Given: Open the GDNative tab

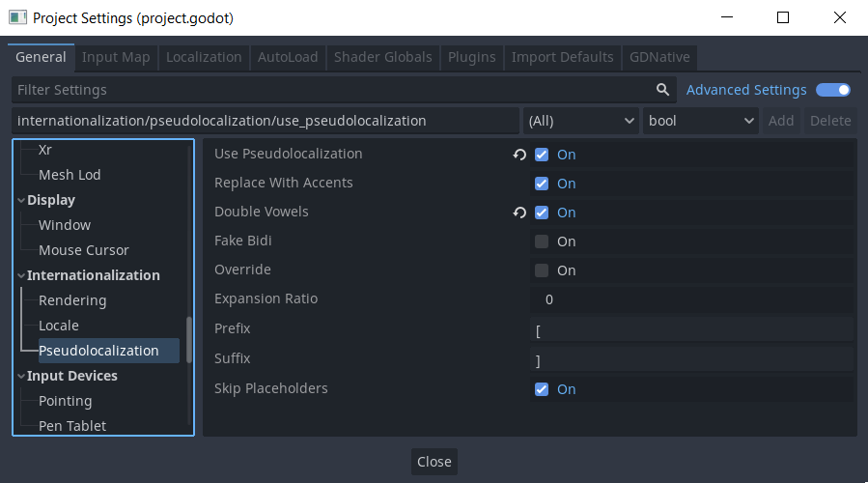Looking at the screenshot, I should click(659, 57).
